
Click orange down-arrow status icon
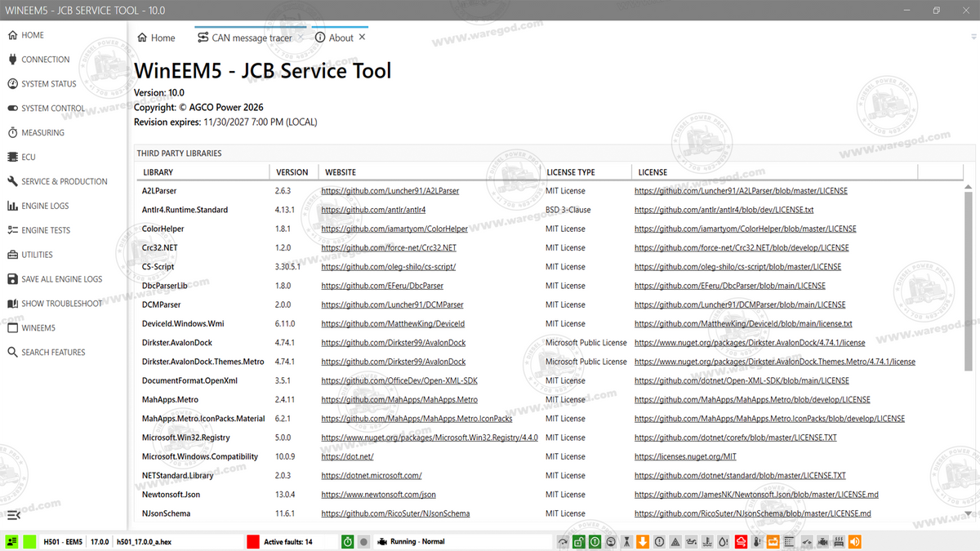643,541
